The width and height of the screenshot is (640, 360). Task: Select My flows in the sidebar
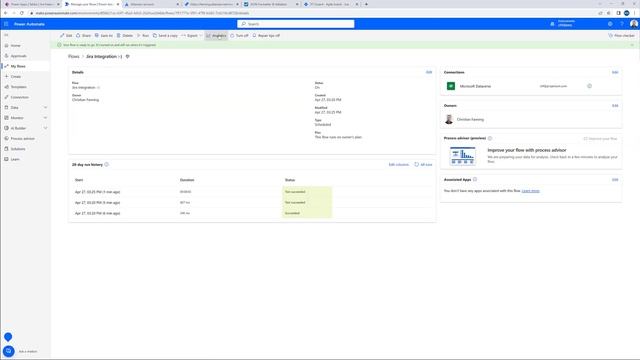[x=18, y=66]
